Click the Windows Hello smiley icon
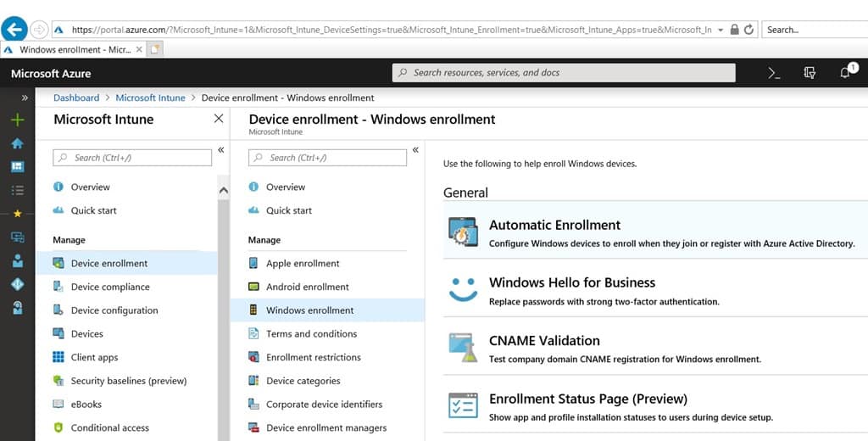868x441 pixels. [x=463, y=290]
